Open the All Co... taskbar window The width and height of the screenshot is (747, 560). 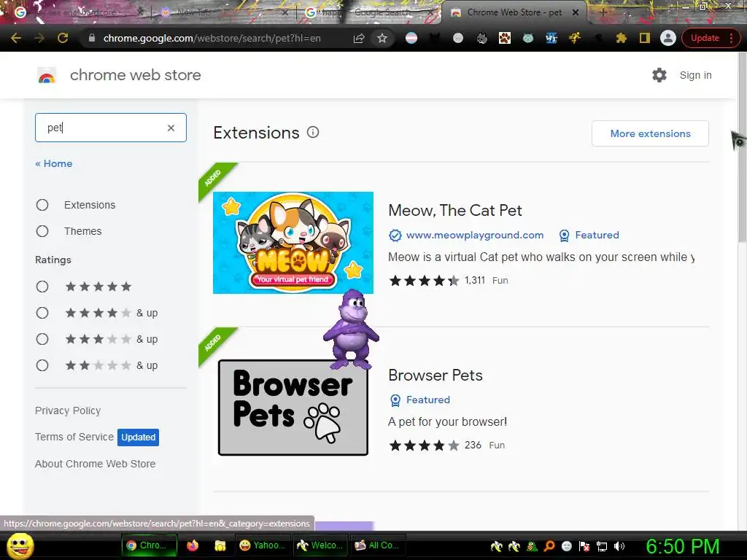[377, 545]
